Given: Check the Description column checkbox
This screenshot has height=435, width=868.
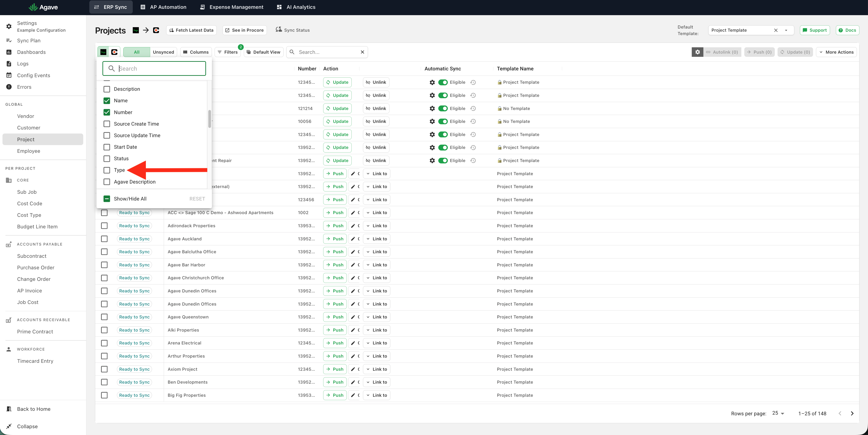Looking at the screenshot, I should [x=107, y=89].
